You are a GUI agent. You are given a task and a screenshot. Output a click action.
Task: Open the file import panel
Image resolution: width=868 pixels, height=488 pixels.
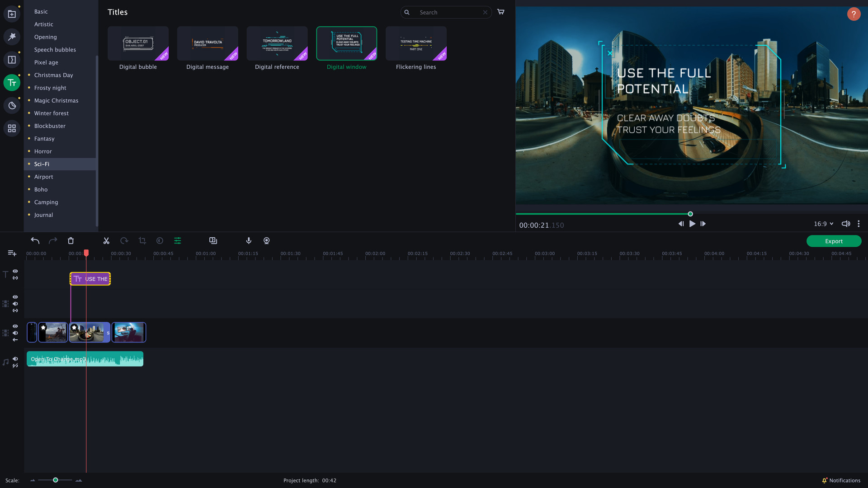[x=12, y=14]
